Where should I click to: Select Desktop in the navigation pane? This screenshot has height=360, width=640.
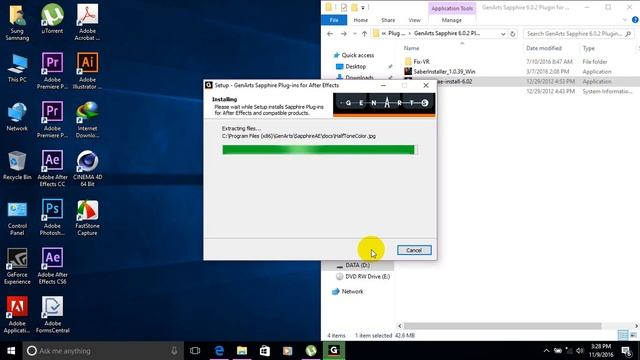pyautogui.click(x=356, y=67)
